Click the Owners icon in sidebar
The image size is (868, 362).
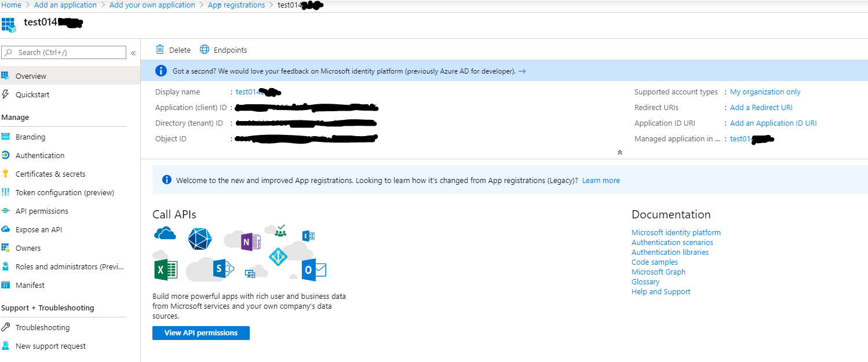pyautogui.click(x=5, y=248)
